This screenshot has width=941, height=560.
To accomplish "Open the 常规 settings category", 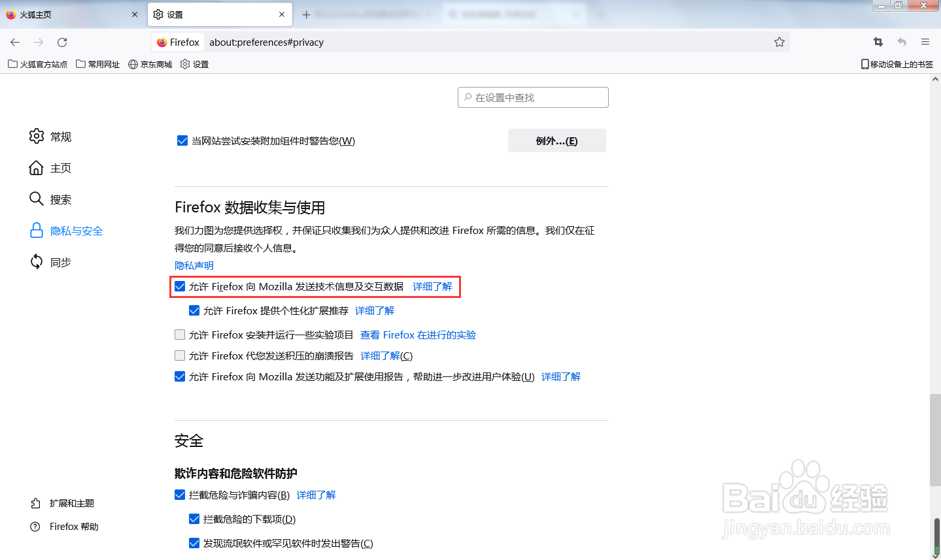I will pos(50,137).
